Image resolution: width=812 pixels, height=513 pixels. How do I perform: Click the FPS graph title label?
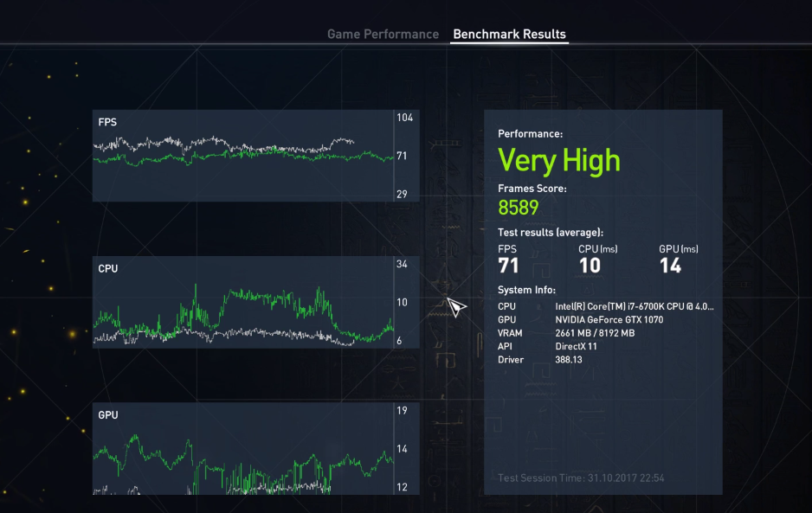pyautogui.click(x=107, y=122)
